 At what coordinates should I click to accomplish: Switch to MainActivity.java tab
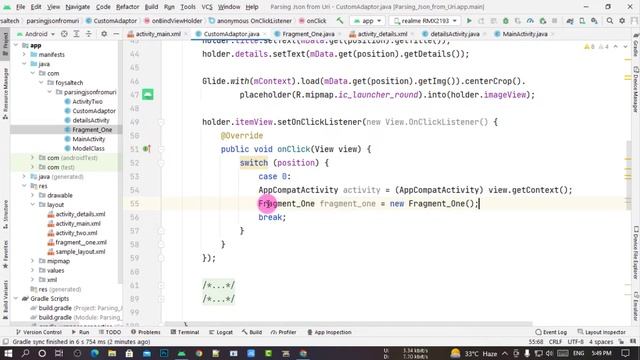524,34
